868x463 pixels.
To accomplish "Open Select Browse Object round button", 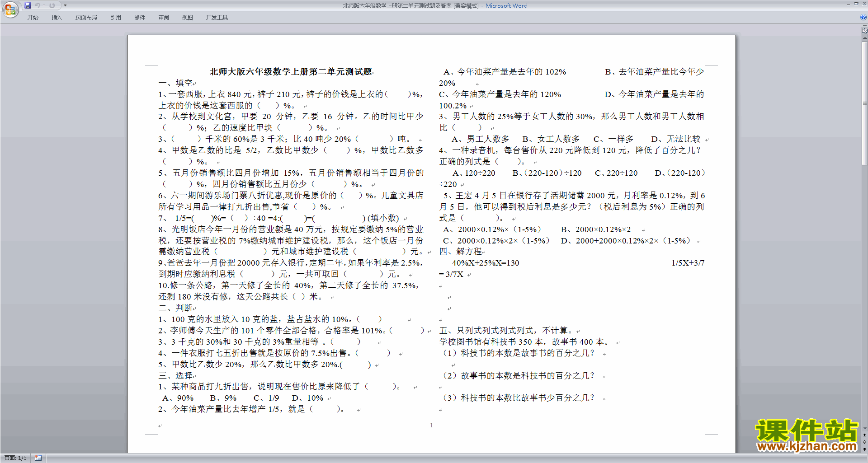I will pos(864,442).
